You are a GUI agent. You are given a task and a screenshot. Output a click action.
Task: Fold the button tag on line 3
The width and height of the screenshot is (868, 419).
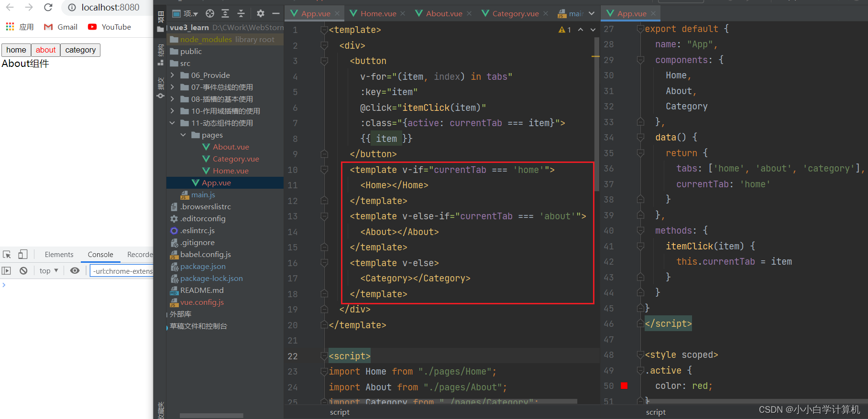(x=324, y=61)
